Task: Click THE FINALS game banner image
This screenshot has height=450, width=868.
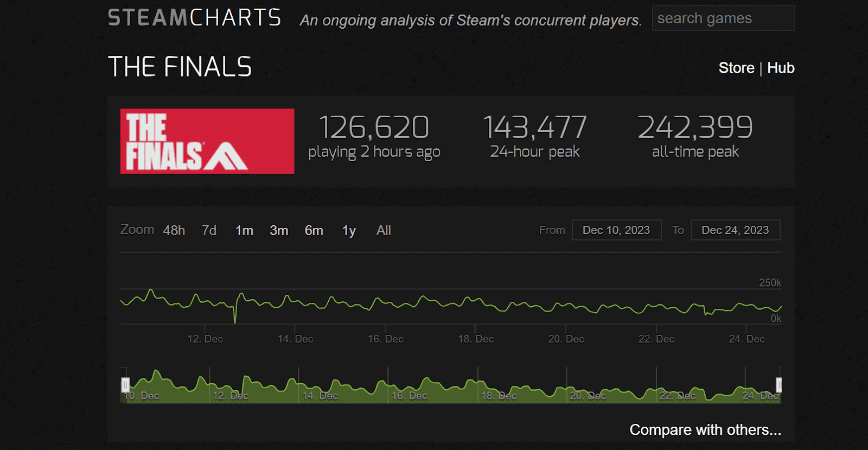Action: (x=207, y=141)
